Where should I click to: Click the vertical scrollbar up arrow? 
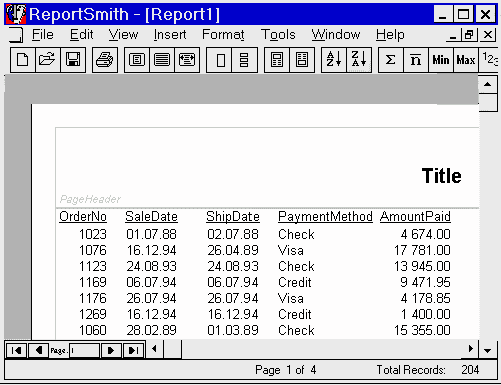pyautogui.click(x=488, y=84)
